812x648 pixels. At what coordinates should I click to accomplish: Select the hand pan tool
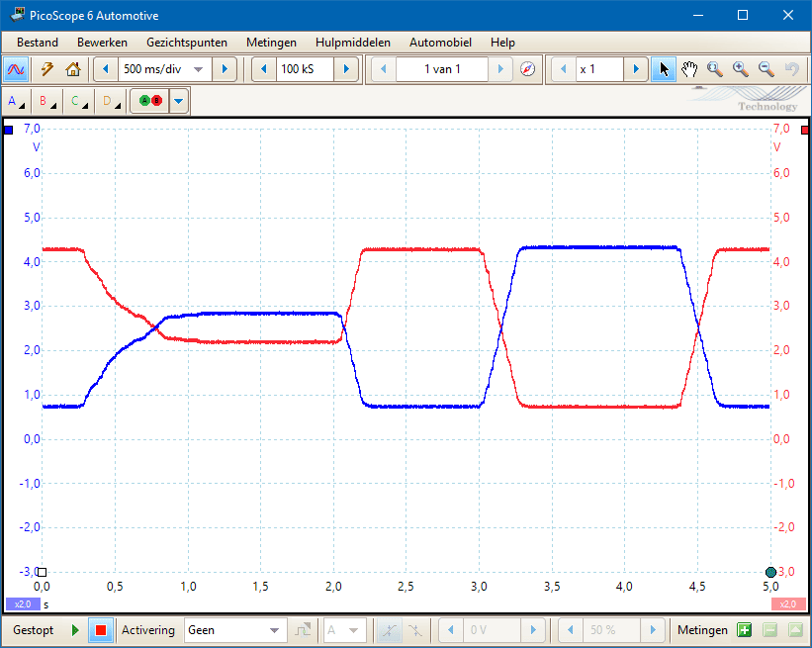pyautogui.click(x=689, y=69)
